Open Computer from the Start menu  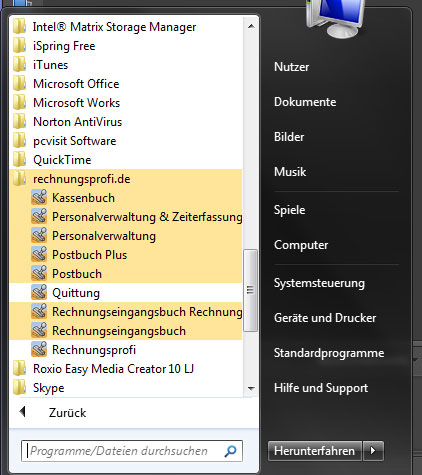click(301, 245)
